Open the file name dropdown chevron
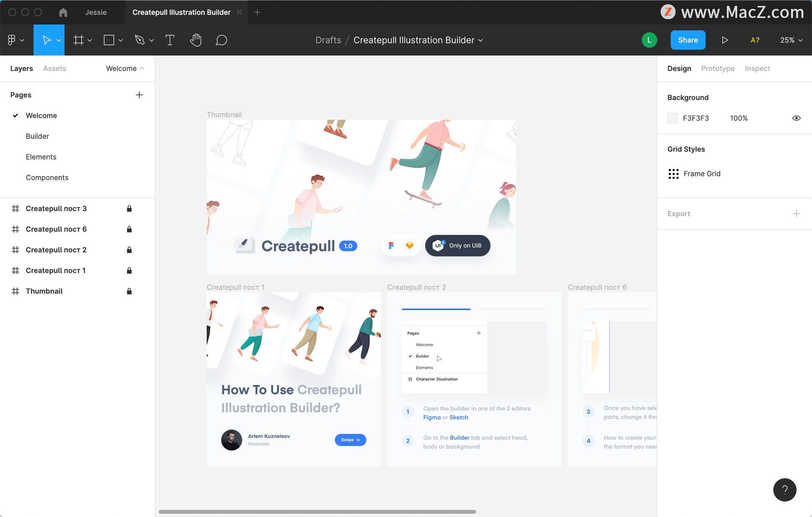The image size is (812, 517). pos(480,41)
